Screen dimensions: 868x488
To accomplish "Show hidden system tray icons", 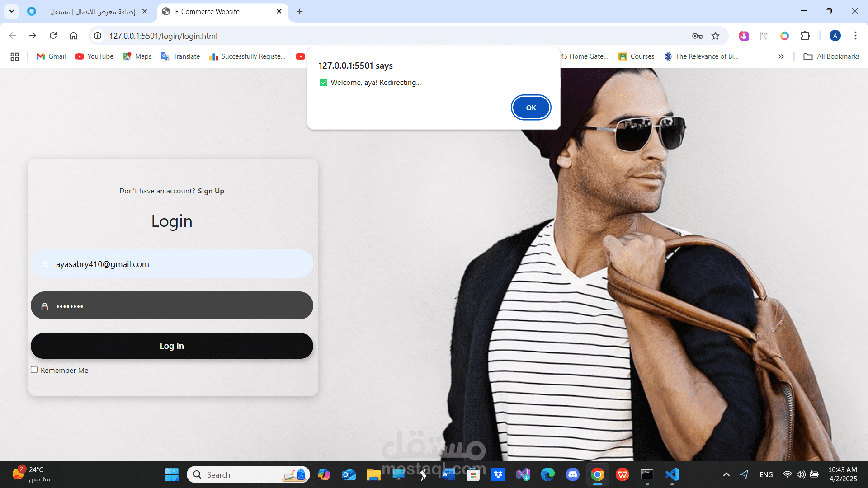I will pos(726,474).
